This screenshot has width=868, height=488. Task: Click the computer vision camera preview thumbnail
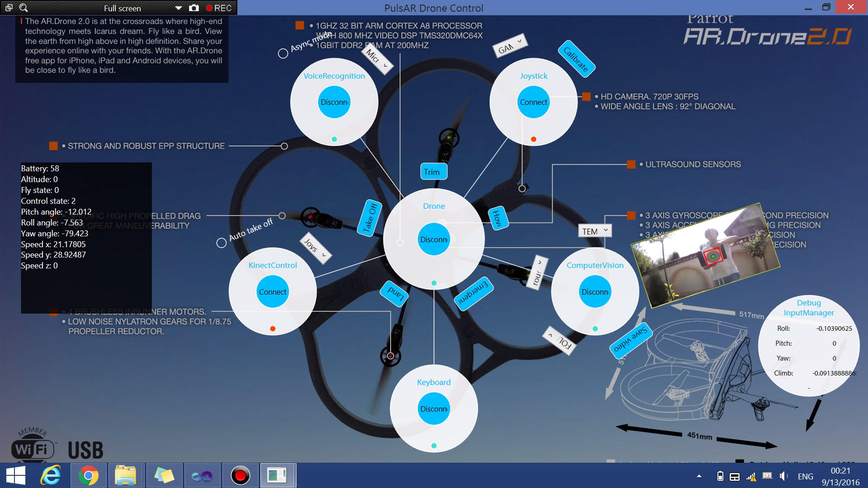705,256
